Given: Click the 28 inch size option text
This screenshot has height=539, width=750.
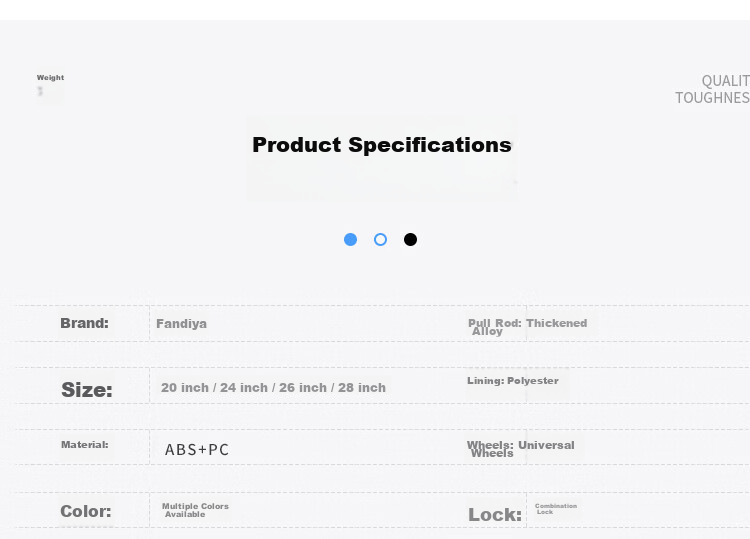Looking at the screenshot, I should point(362,388).
